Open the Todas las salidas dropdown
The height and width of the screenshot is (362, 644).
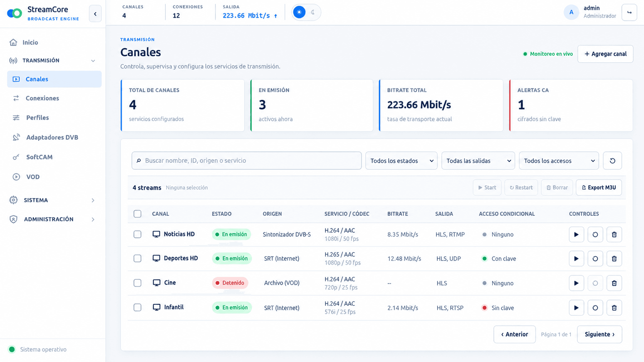[x=478, y=161]
